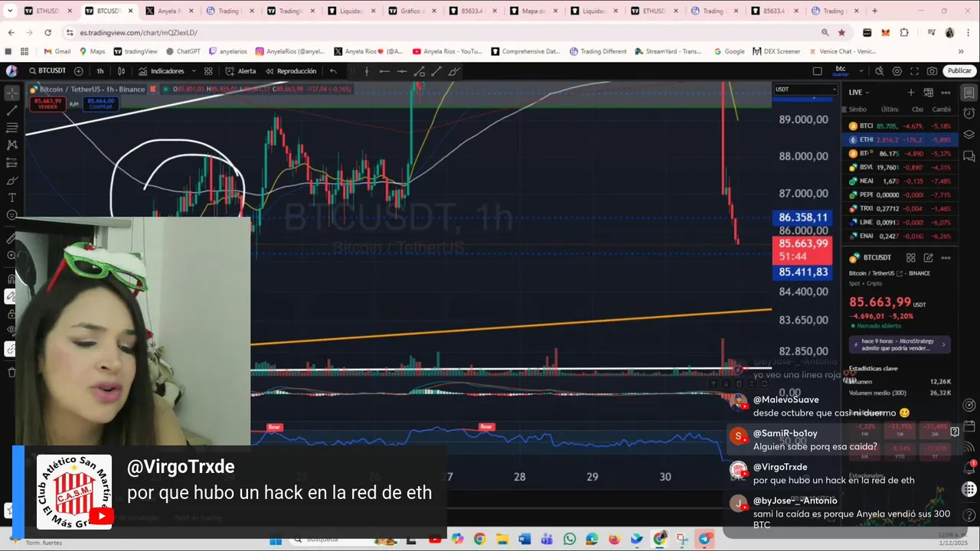Click the Chrome address bar URL
This screenshot has height=551, width=980.
click(x=139, y=33)
